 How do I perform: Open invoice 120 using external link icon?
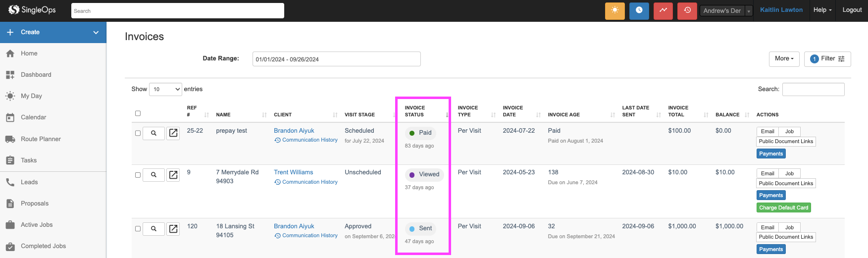tap(173, 229)
